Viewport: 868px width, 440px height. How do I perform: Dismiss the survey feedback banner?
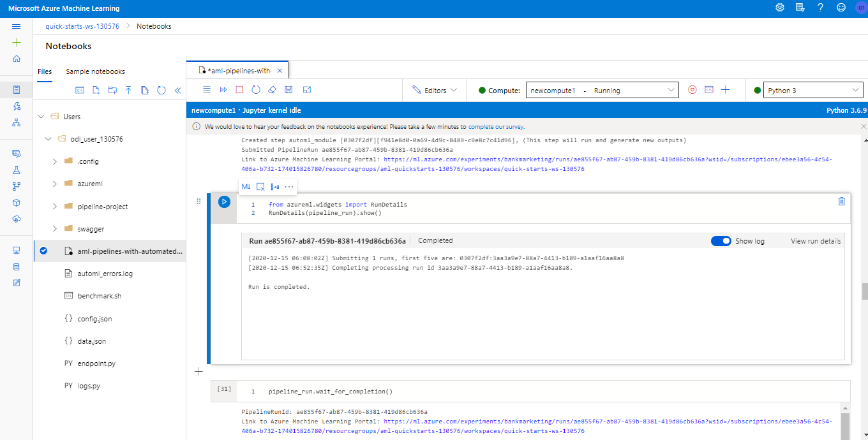tap(864, 127)
